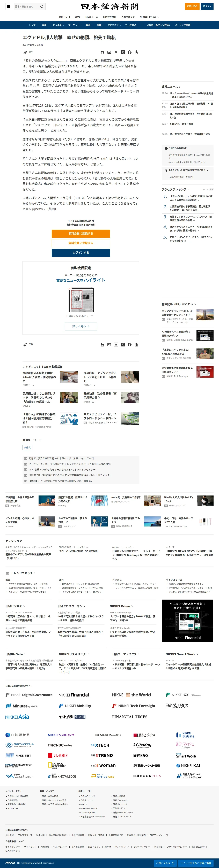Click the info icon beside 日経からのお知らせ
Viewport: 219px width, 868px height.
[166, 148]
